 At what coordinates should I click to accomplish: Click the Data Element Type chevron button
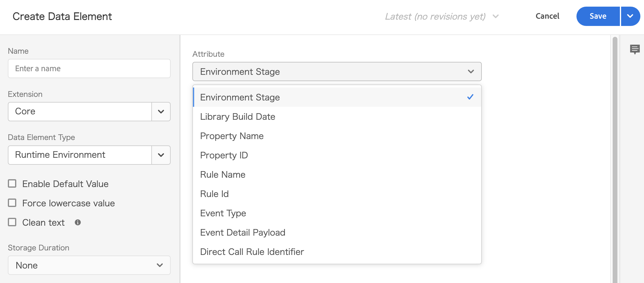coord(161,155)
